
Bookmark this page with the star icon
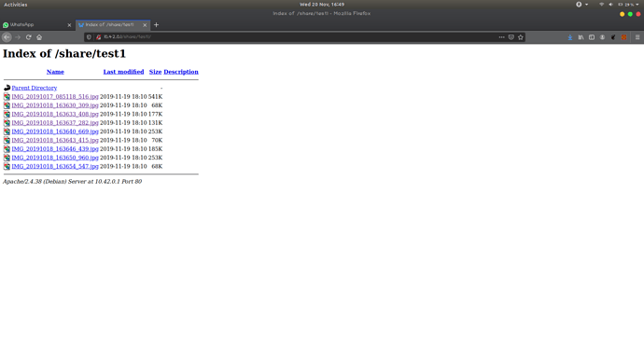[x=521, y=37]
